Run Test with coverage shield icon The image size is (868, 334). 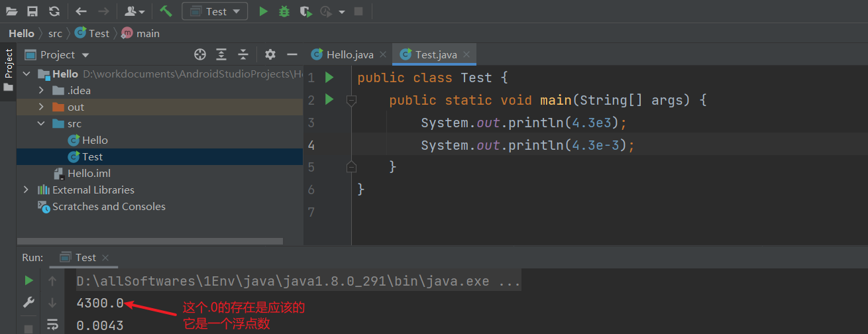point(305,11)
